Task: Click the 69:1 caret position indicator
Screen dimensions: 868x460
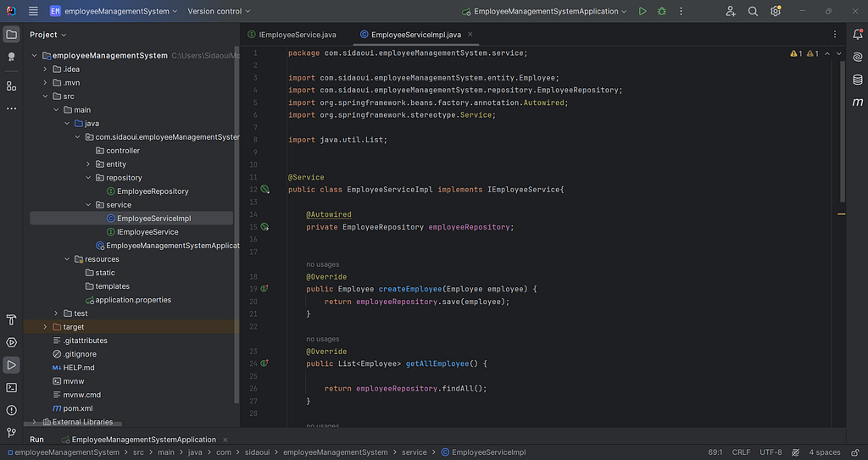Action: [x=715, y=452]
